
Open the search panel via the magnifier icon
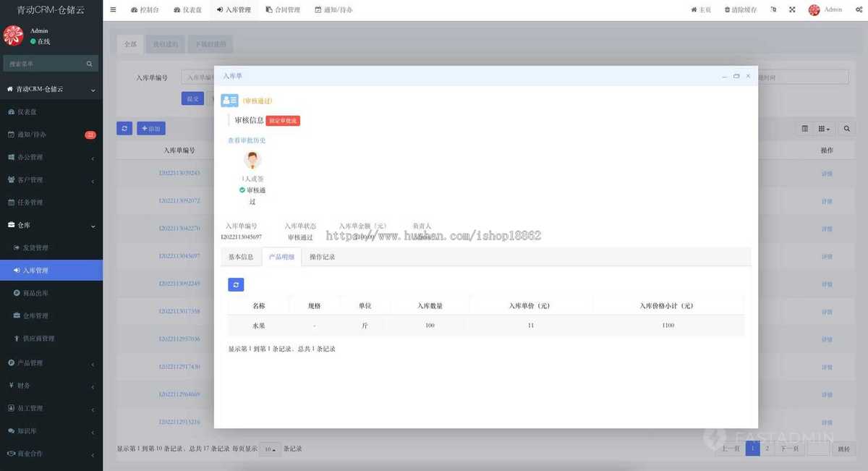click(846, 128)
